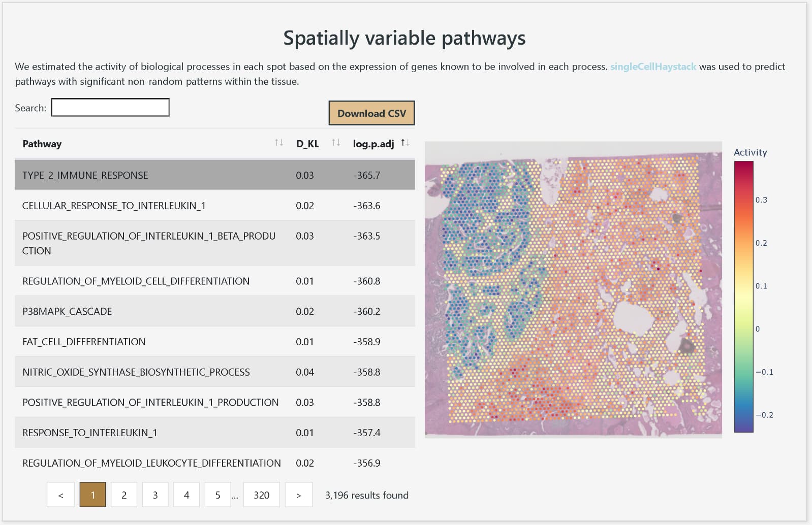Jump to page 2 of results
The height and width of the screenshot is (525, 812).
tap(124, 495)
